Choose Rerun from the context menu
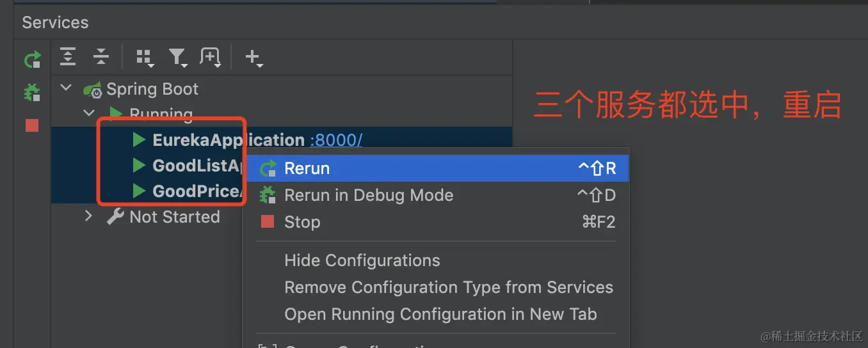The image size is (868, 348). 307,169
